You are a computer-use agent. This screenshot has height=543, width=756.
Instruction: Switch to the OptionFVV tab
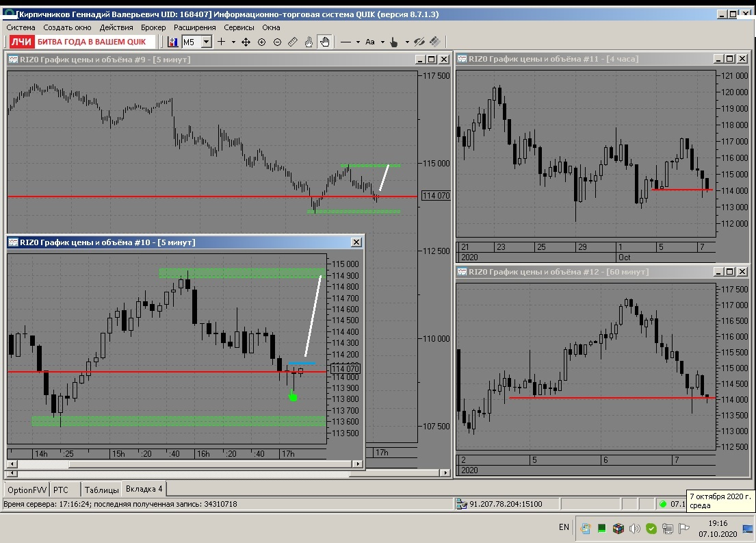point(27,490)
